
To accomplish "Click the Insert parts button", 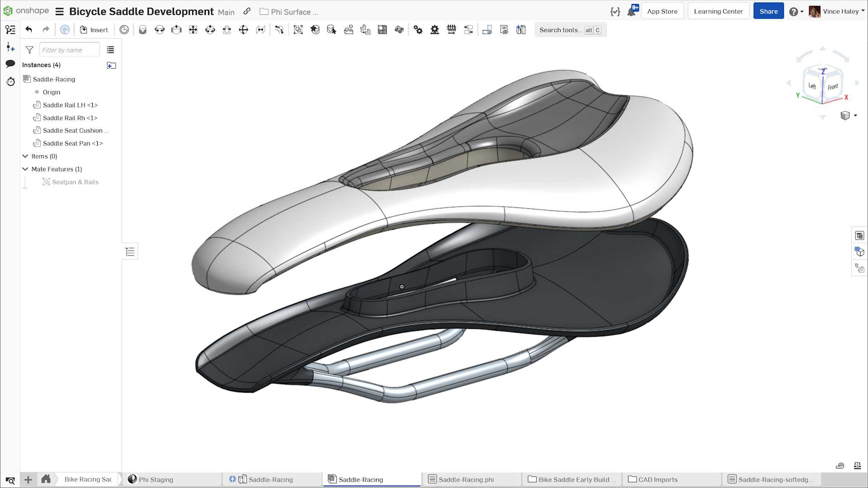I will 94,30.
